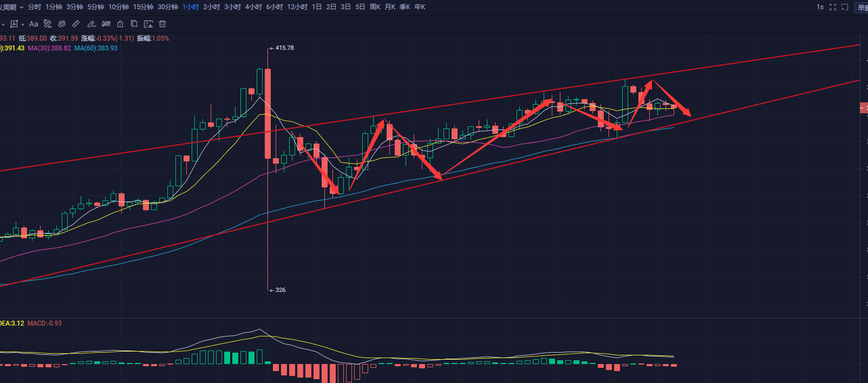
Task: Click the save chart image icon
Action: click(148, 24)
